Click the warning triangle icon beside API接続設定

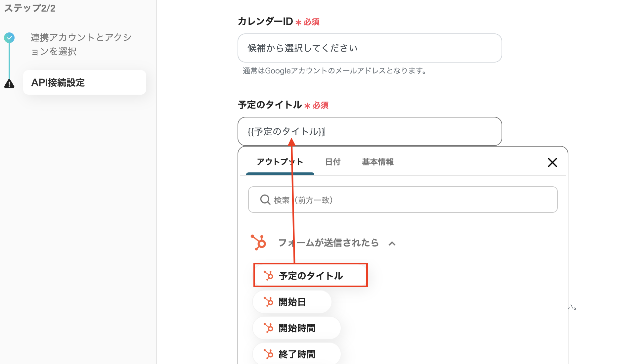[9, 84]
